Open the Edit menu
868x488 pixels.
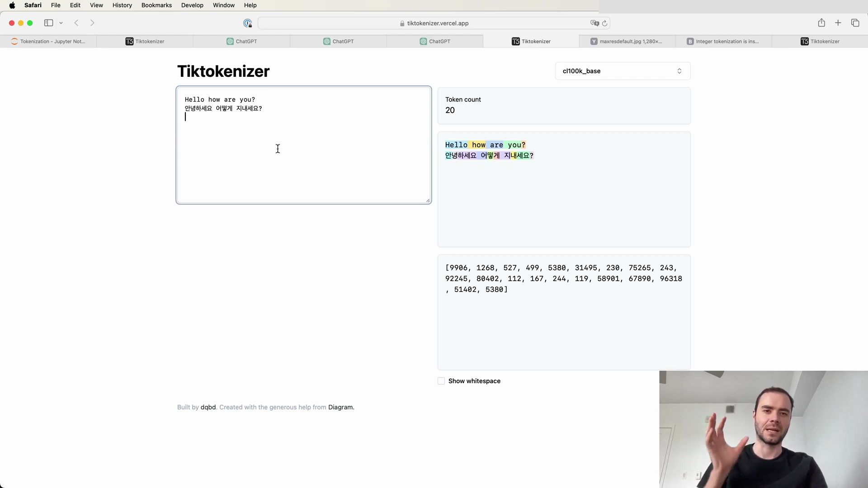(75, 5)
